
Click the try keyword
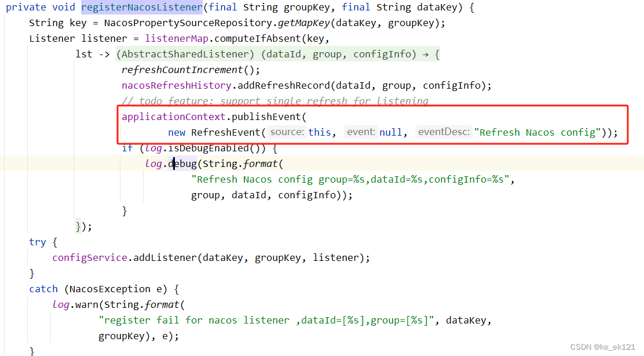(x=38, y=242)
